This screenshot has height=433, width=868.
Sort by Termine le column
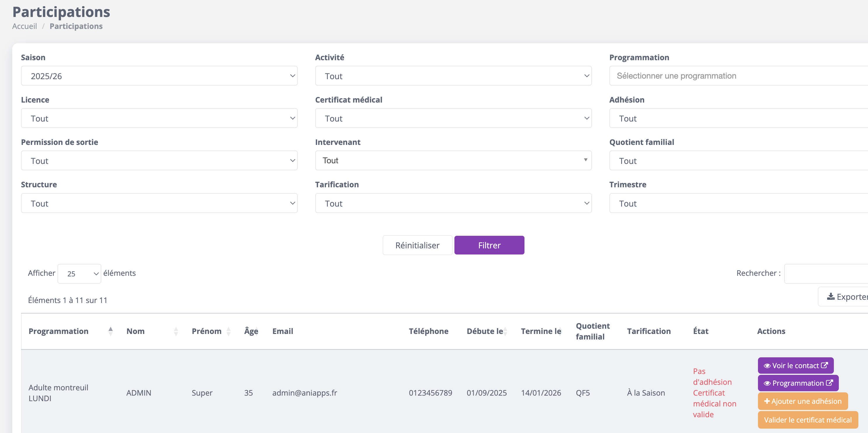click(x=541, y=331)
